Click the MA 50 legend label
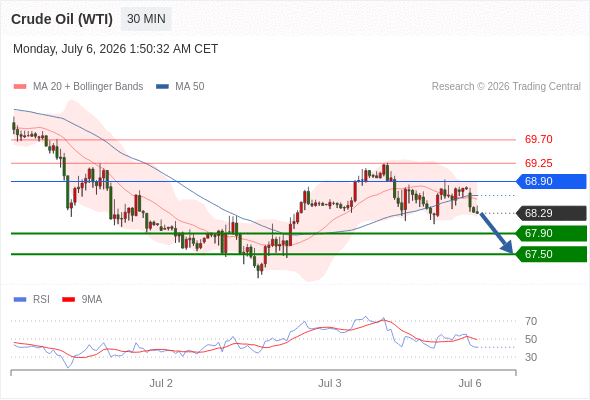 (x=190, y=87)
